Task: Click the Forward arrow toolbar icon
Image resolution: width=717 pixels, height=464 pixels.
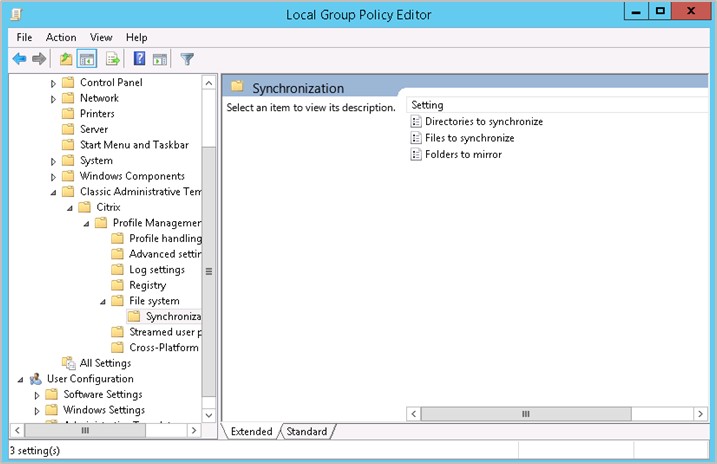Action: (x=39, y=59)
